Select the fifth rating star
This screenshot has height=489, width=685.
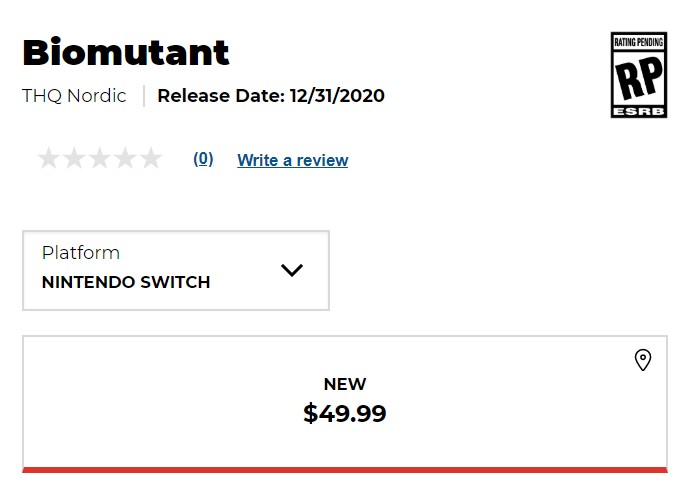[151, 158]
